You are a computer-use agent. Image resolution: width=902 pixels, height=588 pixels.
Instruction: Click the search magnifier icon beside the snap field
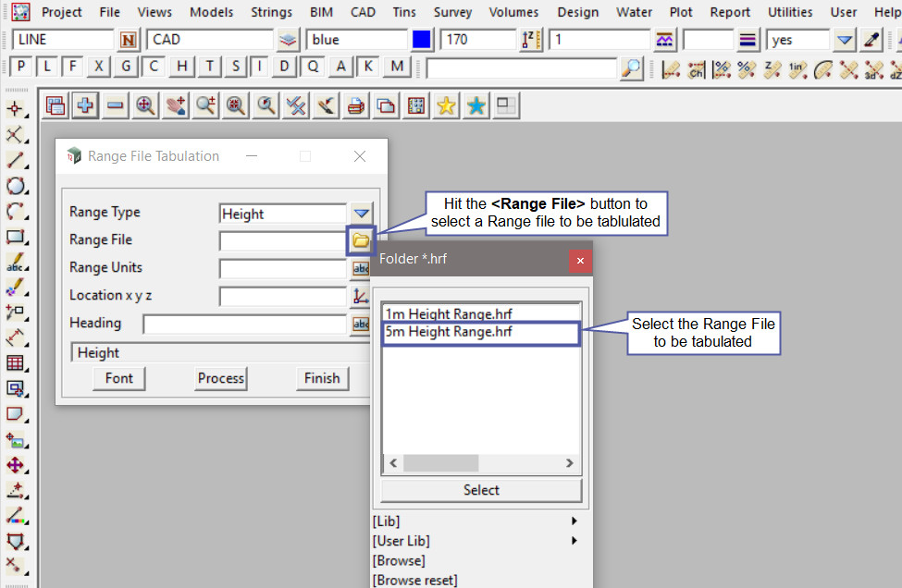tap(631, 68)
